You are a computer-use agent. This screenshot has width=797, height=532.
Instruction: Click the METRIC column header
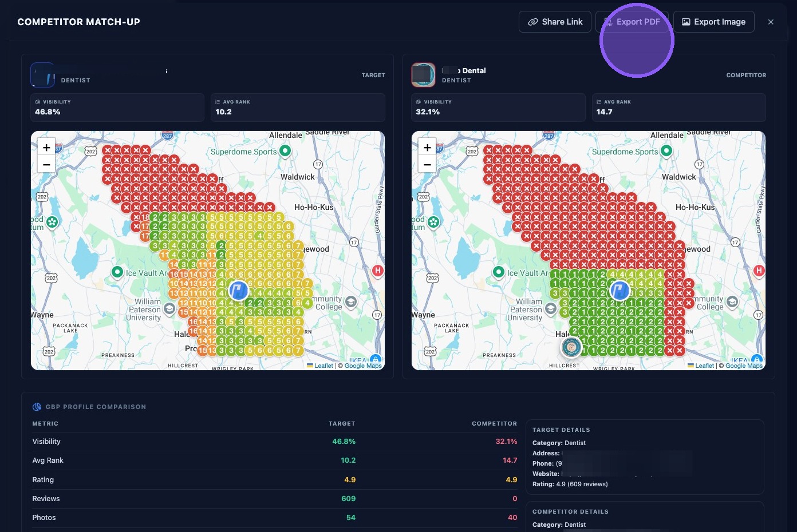pos(45,424)
